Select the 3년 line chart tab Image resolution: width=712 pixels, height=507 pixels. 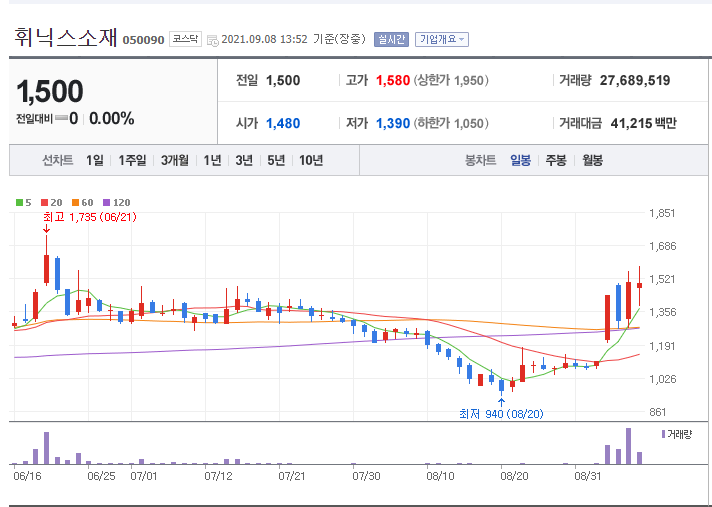tap(244, 160)
